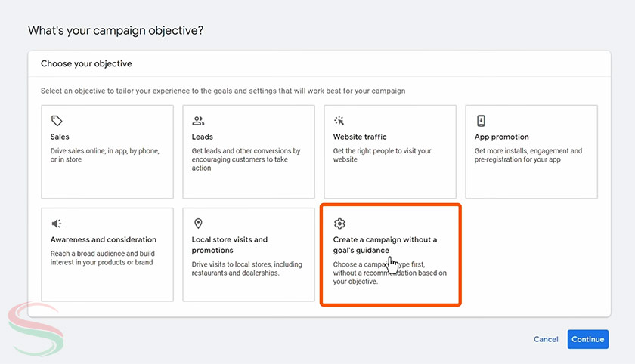Select the App promotion objective title
This screenshot has width=635, height=364.
[x=502, y=137]
